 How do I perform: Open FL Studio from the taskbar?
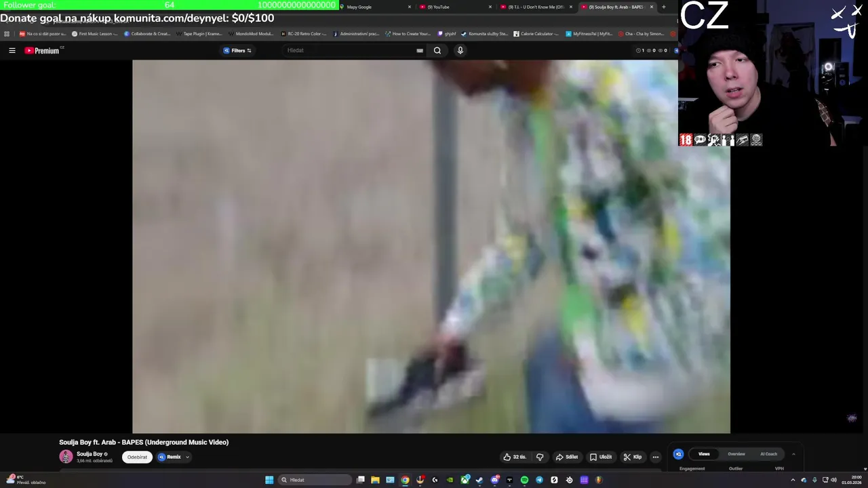(x=599, y=480)
